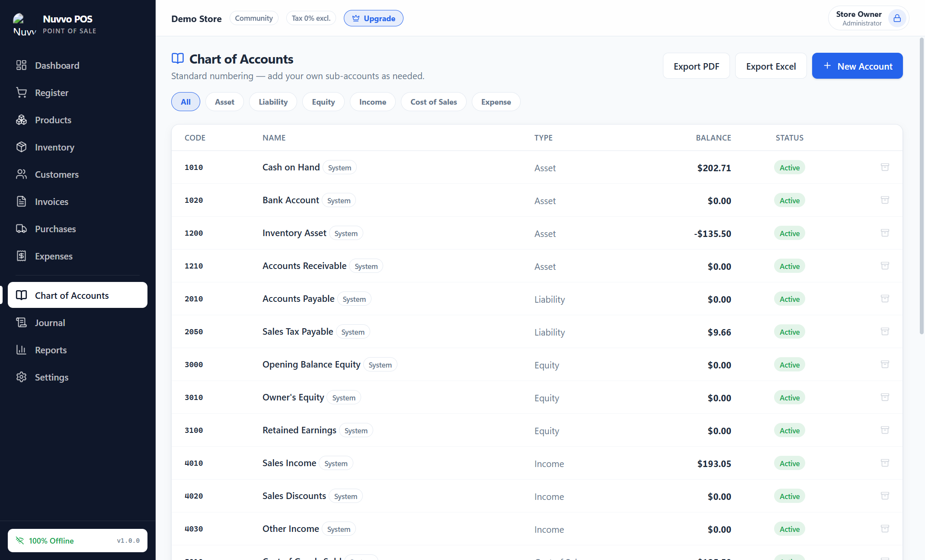This screenshot has height=560, width=925.
Task: Open the Store Owner profile menu
Action: (x=868, y=18)
